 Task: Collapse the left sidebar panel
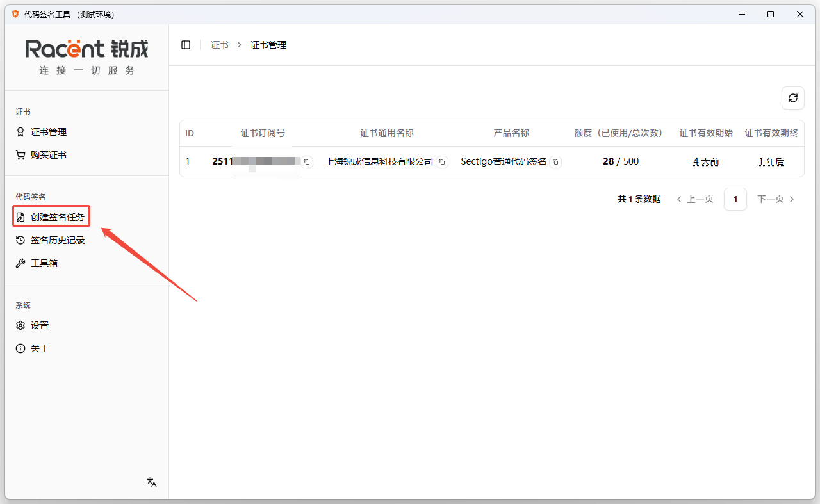[186, 44]
